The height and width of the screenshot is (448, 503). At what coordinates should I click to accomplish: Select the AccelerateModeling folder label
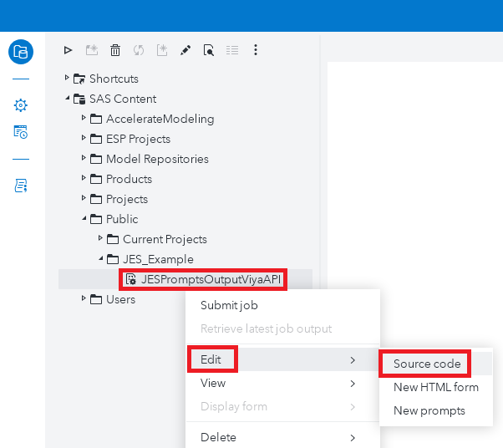pos(160,119)
